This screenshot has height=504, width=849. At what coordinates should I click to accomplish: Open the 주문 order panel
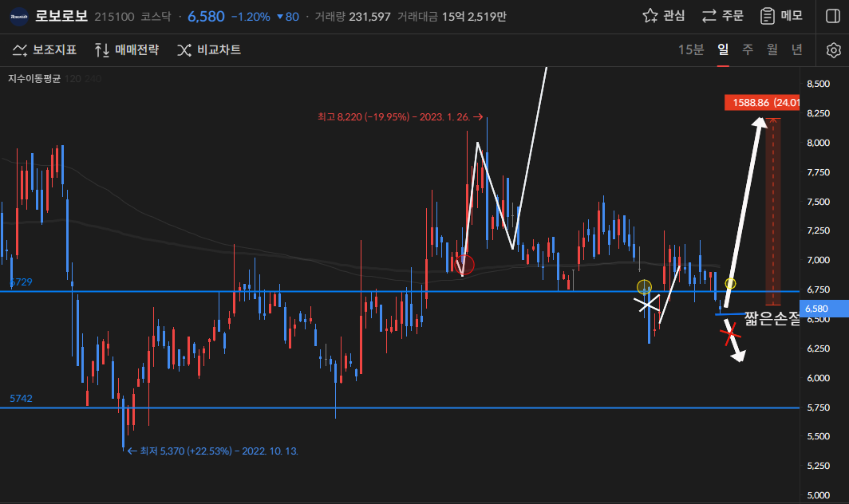pyautogui.click(x=722, y=16)
